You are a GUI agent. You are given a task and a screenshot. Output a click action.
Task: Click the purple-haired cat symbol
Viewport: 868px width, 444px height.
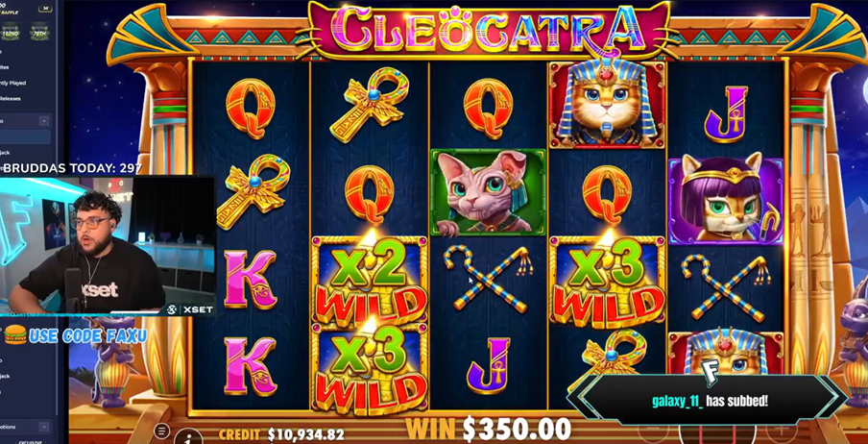[x=726, y=200]
